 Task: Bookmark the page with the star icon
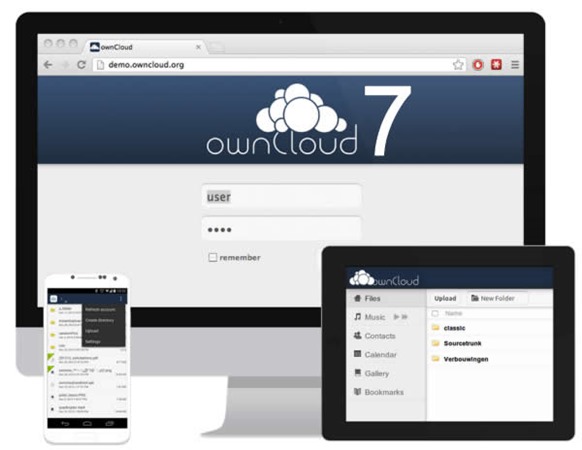coord(458,65)
